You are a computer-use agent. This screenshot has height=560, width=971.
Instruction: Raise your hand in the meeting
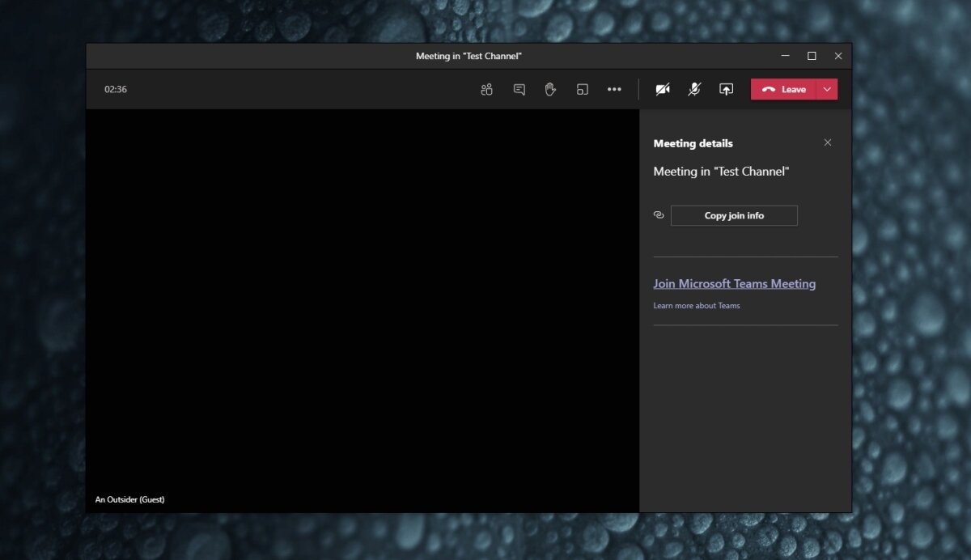(x=550, y=89)
